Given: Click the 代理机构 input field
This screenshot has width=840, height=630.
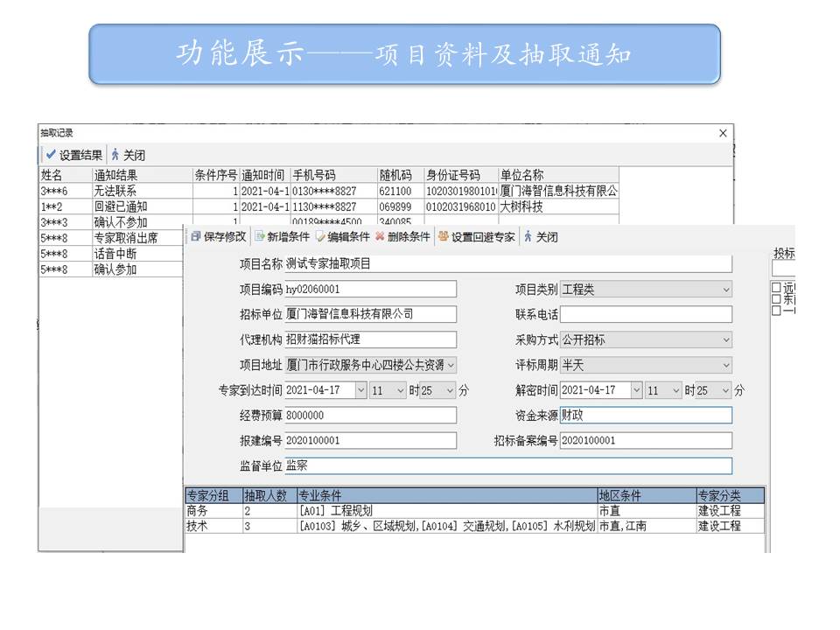Looking at the screenshot, I should (371, 339).
